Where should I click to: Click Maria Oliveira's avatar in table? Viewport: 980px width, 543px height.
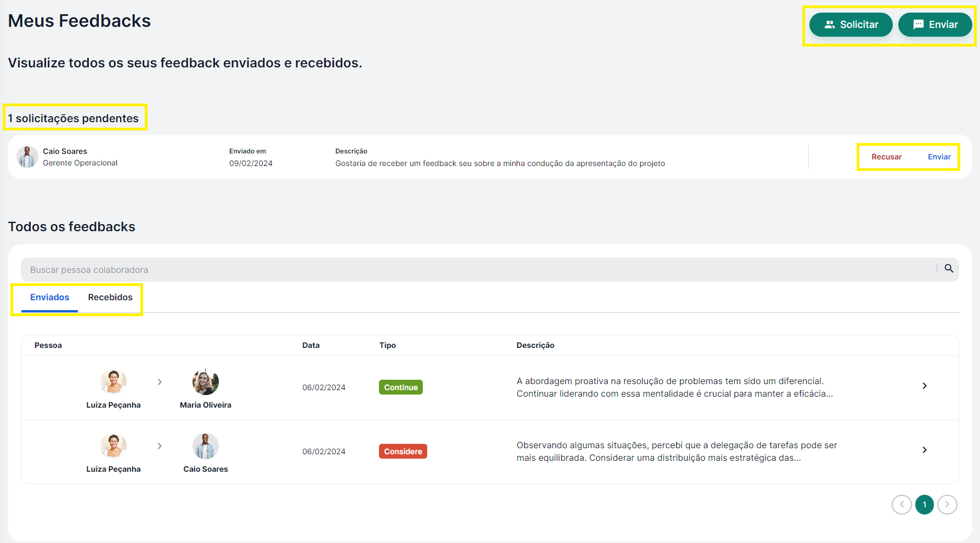coord(206,382)
